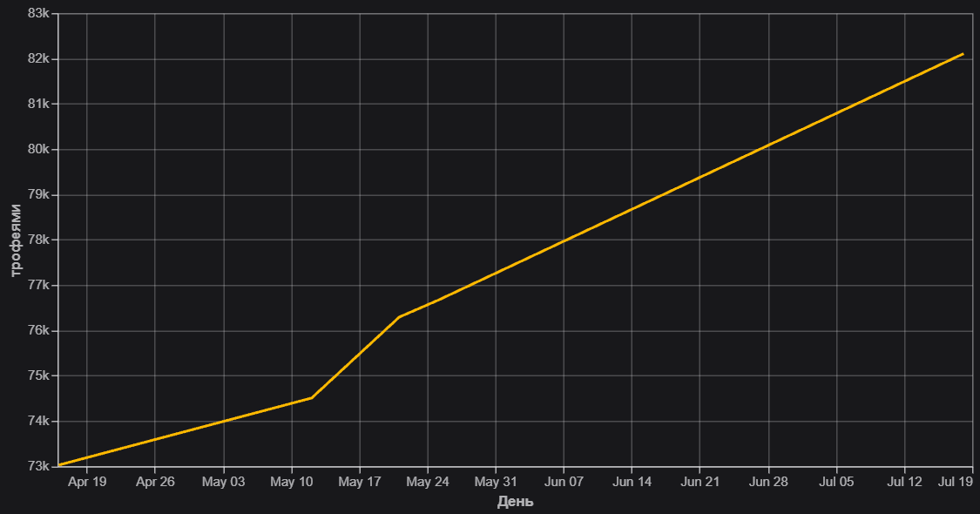Click the 'May 24' x-axis label

pyautogui.click(x=428, y=482)
